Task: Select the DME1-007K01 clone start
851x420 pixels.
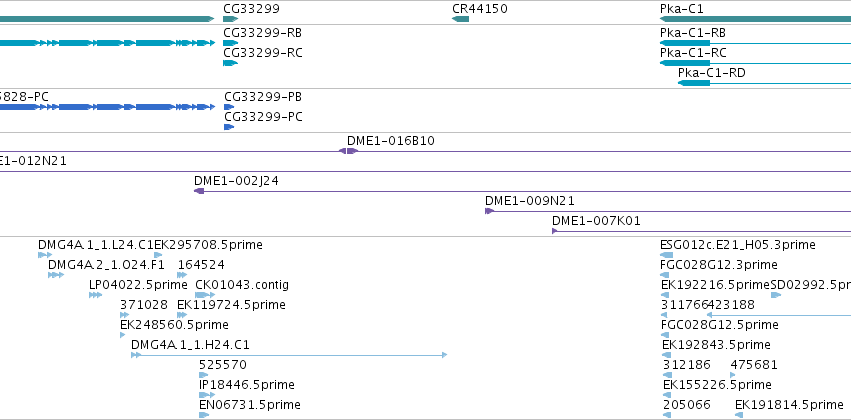Action: tap(555, 231)
